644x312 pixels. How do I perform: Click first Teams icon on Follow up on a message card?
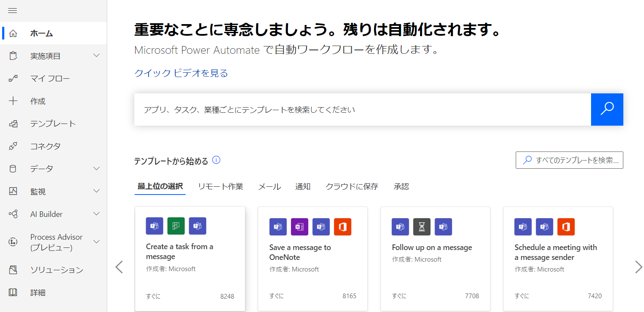pos(400,227)
